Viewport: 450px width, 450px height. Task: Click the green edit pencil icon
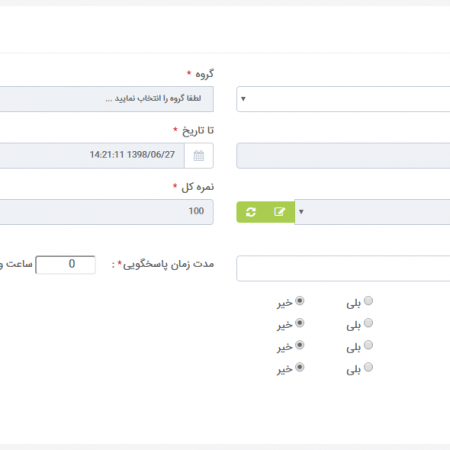pyautogui.click(x=279, y=212)
